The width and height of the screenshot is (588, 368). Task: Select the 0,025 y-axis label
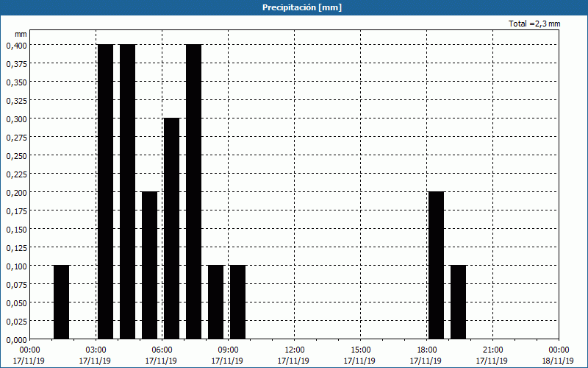[16, 322]
